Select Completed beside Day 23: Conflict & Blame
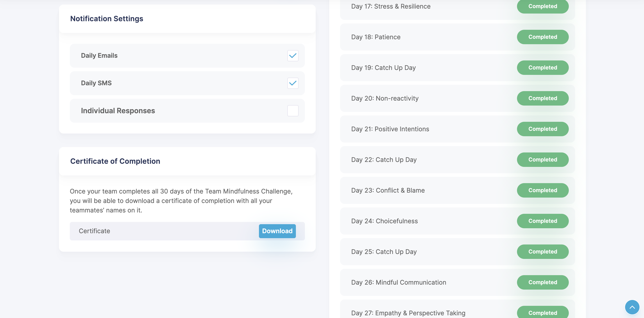The image size is (644, 318). pyautogui.click(x=542, y=190)
